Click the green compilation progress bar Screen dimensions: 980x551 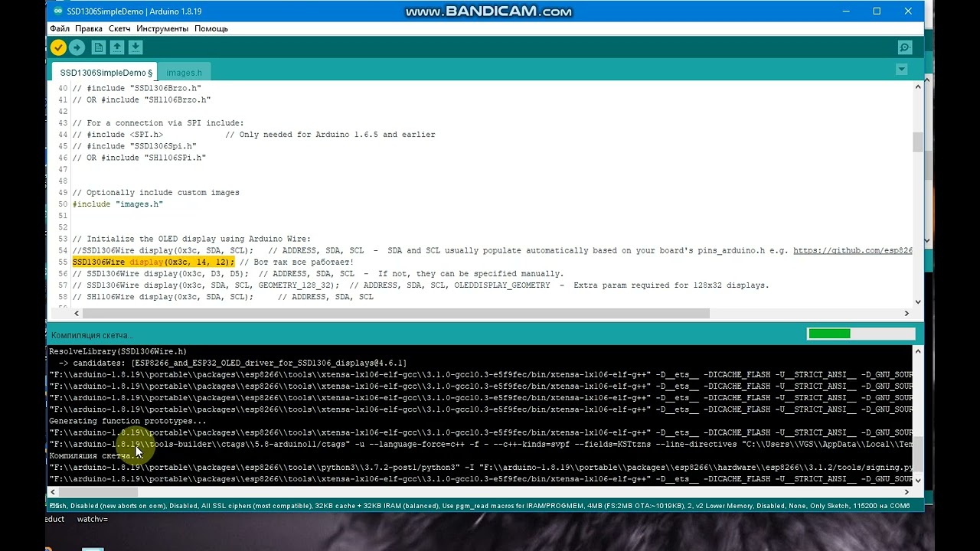click(x=861, y=334)
